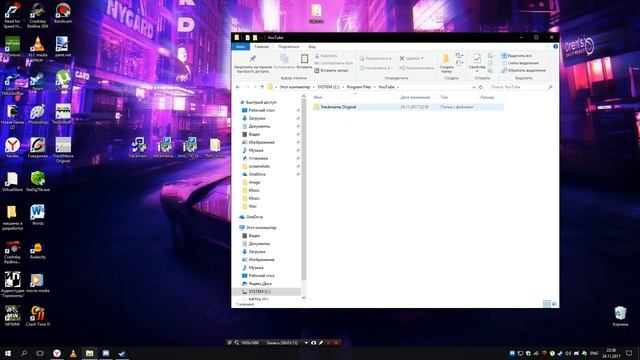
Task: Expand chevron after YouTube in breadcrumb
Action: (x=398, y=87)
